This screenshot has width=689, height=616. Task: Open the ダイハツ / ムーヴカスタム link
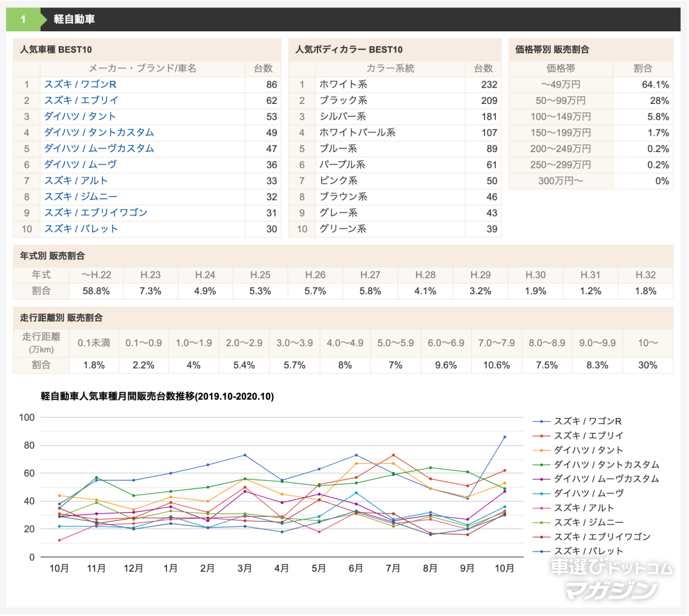click(99, 148)
